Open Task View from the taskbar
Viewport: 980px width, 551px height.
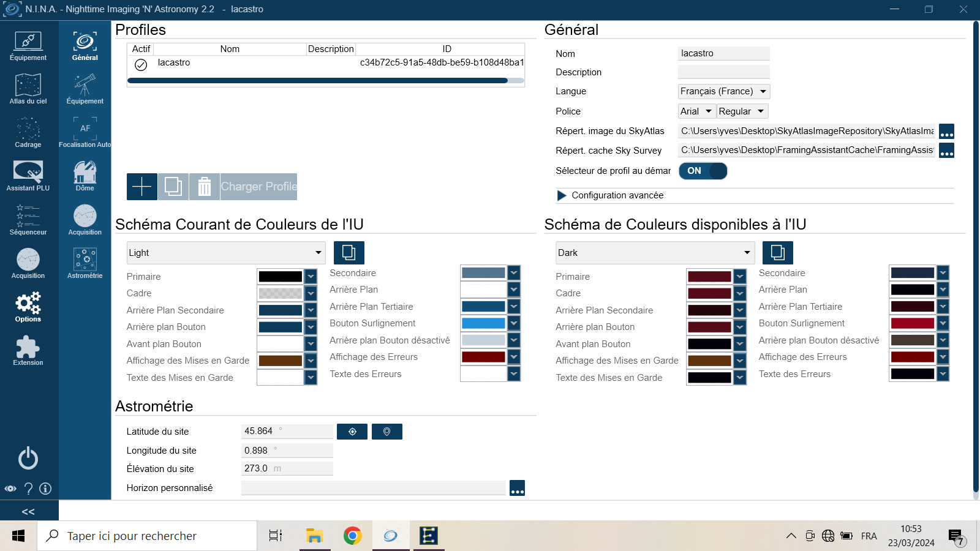click(x=276, y=536)
